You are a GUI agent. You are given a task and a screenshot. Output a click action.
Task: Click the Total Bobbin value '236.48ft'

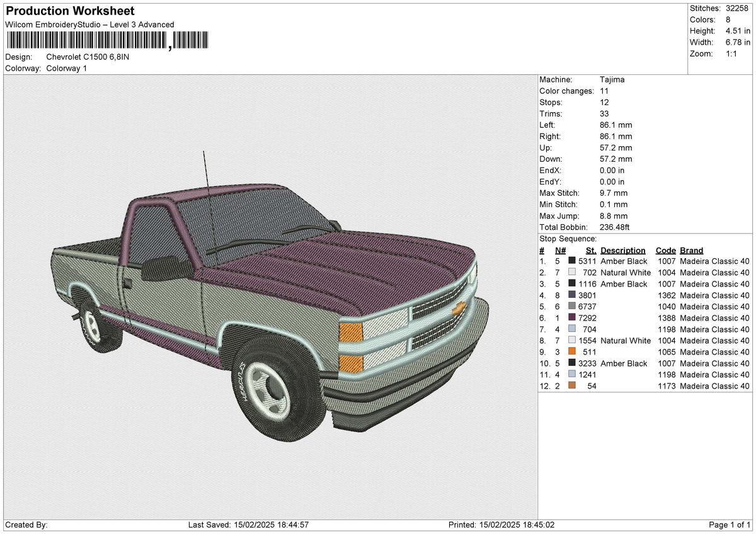tap(616, 227)
